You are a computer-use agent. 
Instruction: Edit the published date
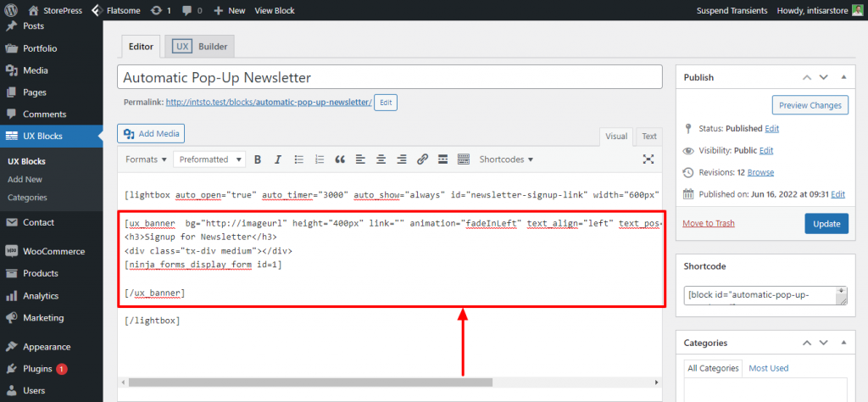838,194
